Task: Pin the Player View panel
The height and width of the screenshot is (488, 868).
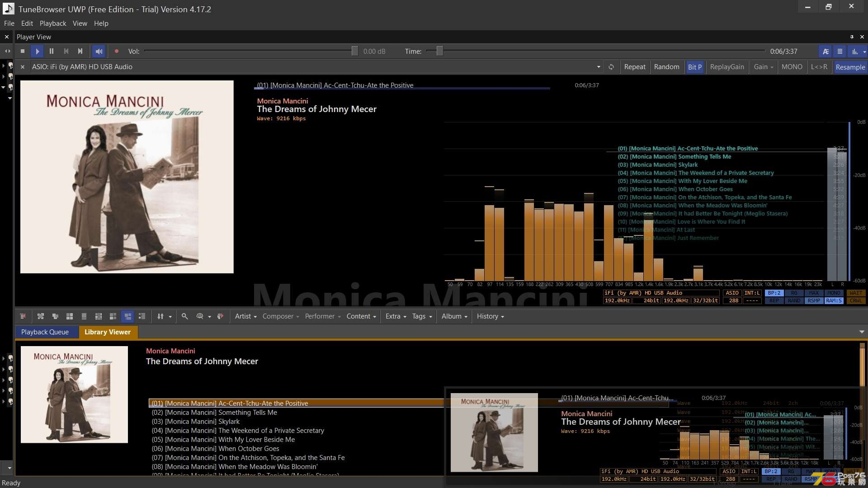Action: [852, 37]
